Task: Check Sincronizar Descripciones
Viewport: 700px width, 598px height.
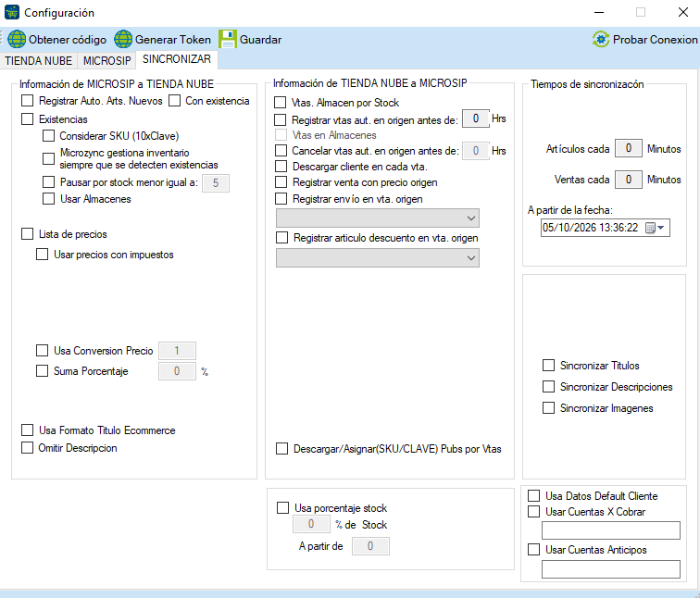Action: pos(549,386)
